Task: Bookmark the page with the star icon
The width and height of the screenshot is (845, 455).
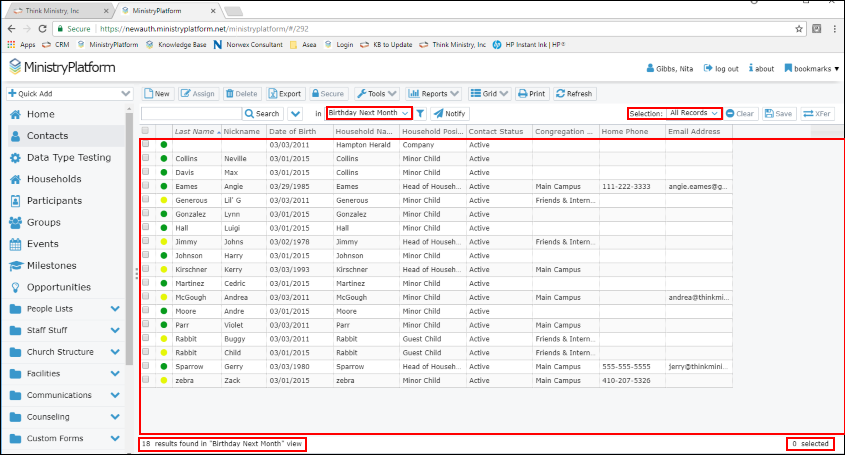Action: [x=799, y=29]
